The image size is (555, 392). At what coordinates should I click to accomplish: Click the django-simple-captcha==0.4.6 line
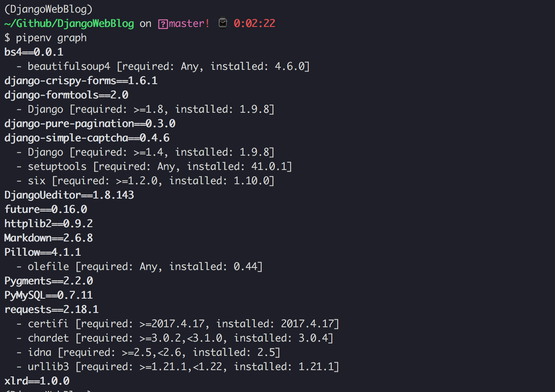87,138
